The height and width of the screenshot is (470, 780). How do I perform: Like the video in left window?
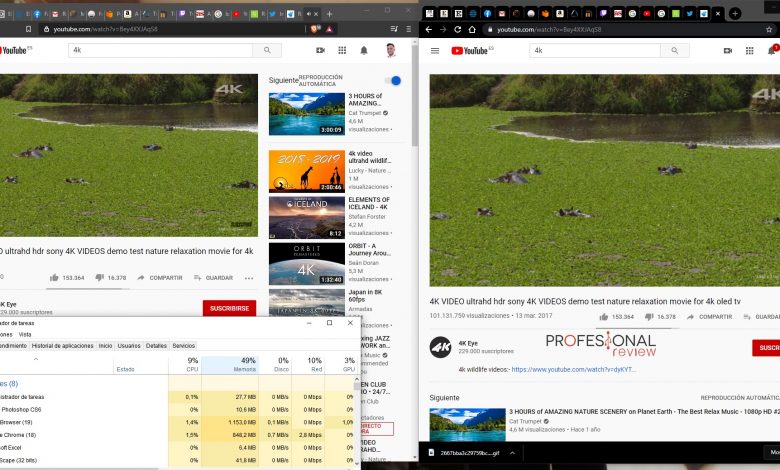tap(54, 278)
